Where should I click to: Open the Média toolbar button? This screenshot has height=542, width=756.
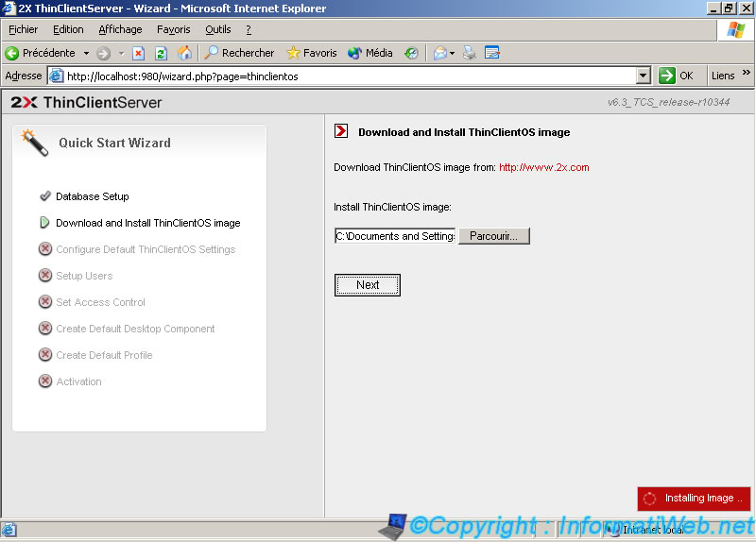coord(369,53)
